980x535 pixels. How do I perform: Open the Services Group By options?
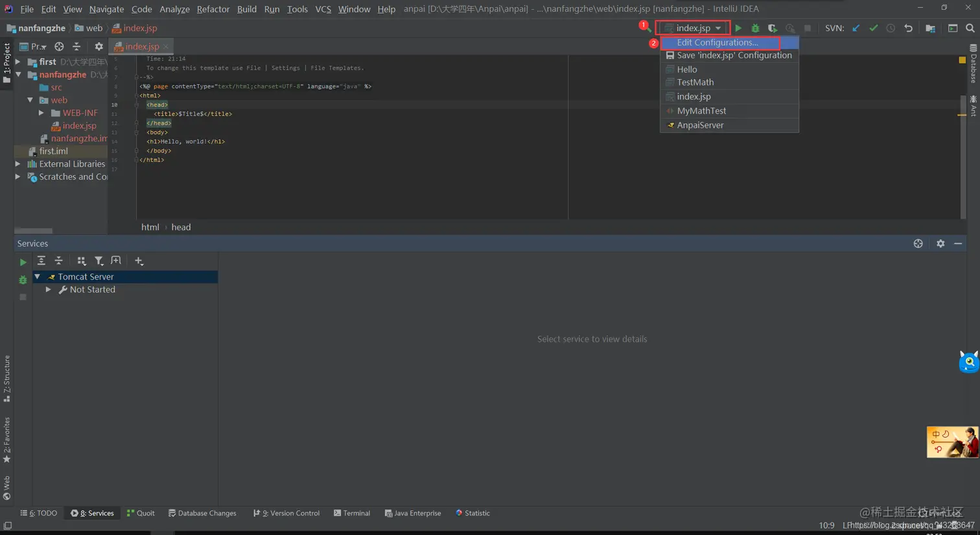(82, 261)
